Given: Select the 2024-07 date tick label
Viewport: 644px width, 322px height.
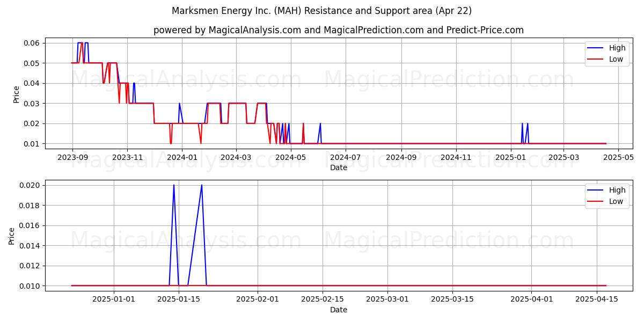Looking at the screenshot, I should click(x=345, y=158).
